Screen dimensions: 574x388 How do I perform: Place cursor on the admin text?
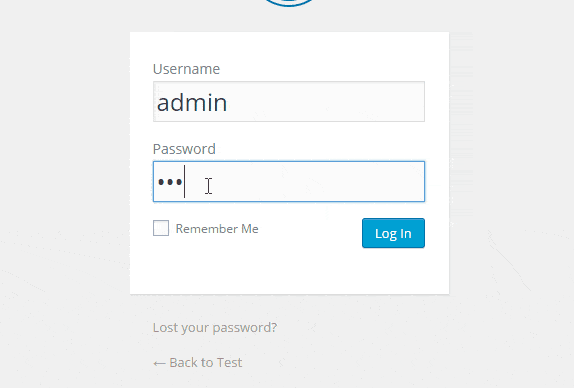point(192,103)
